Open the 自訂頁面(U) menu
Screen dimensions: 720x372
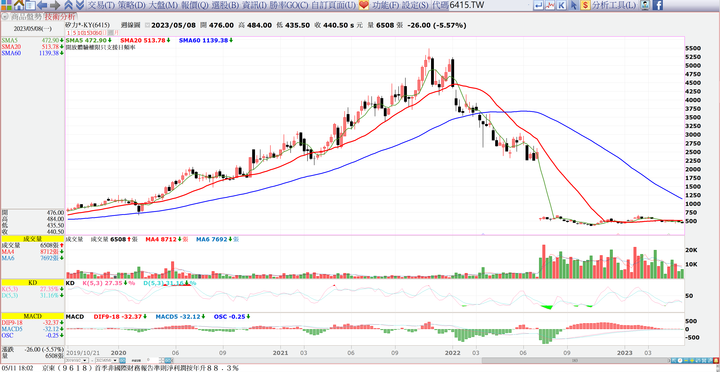333,6
